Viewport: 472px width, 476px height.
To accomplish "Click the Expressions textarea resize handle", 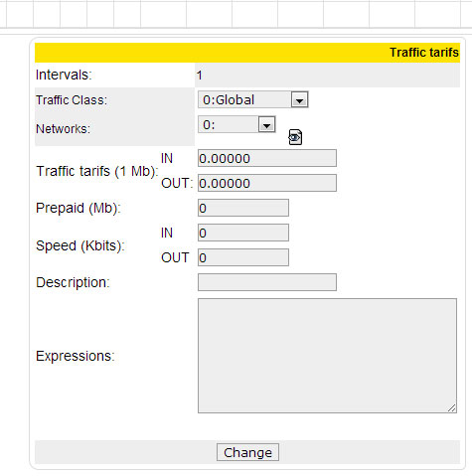I will (452, 408).
